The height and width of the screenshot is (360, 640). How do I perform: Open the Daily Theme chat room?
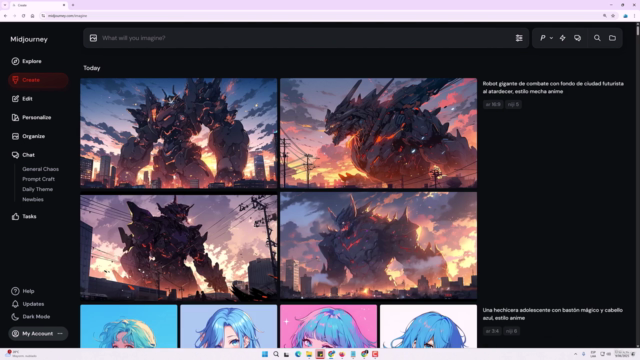pos(38,189)
